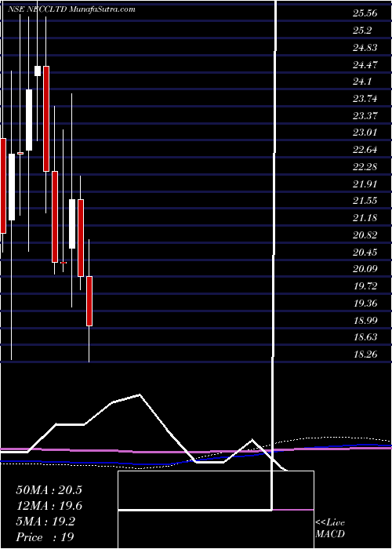This screenshot has height=549, width=392.
Task: Click the Price : 19 text
Action: point(45,537)
